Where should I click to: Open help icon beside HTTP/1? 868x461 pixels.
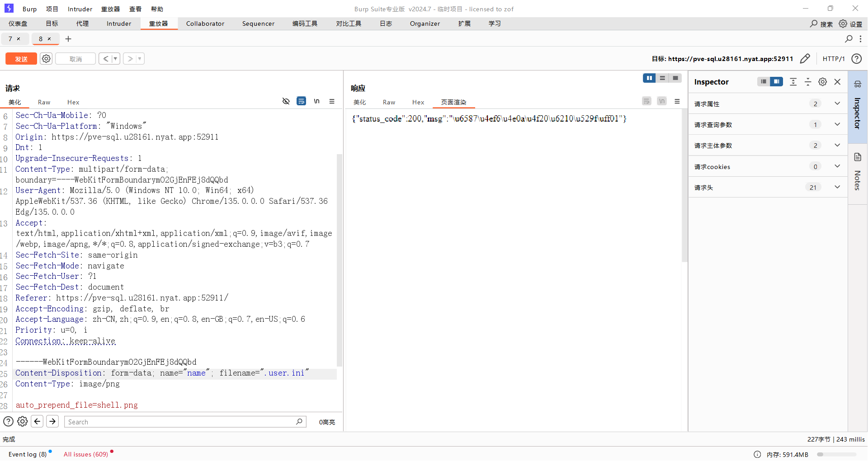[856, 58]
